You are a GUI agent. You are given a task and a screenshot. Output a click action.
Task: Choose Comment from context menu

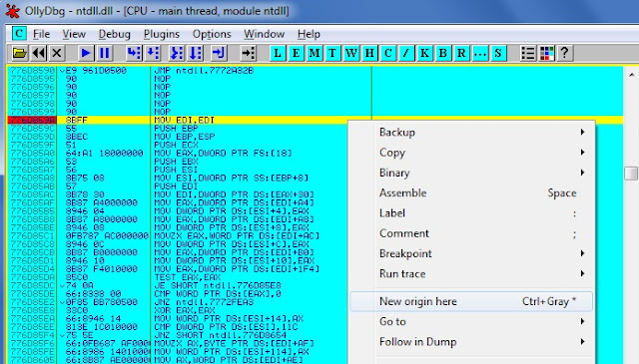pyautogui.click(x=472, y=233)
